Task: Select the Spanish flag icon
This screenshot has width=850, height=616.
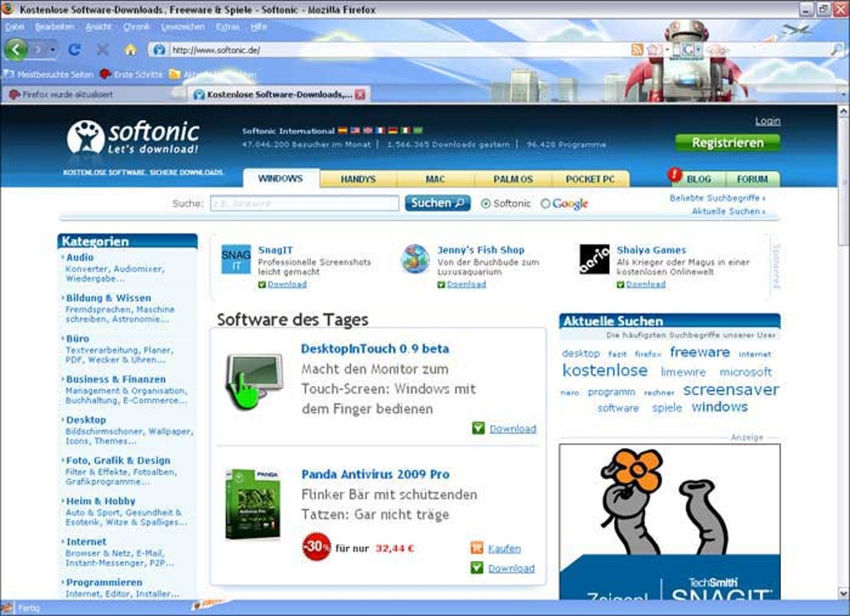Action: (x=342, y=131)
